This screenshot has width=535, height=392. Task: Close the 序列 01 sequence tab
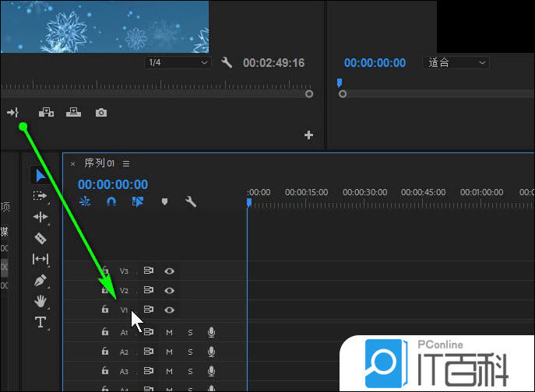click(x=72, y=164)
